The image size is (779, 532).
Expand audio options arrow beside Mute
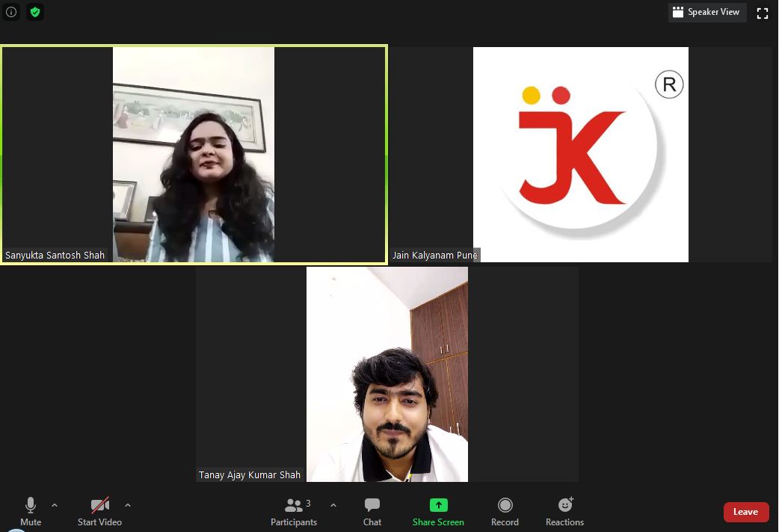(55, 505)
